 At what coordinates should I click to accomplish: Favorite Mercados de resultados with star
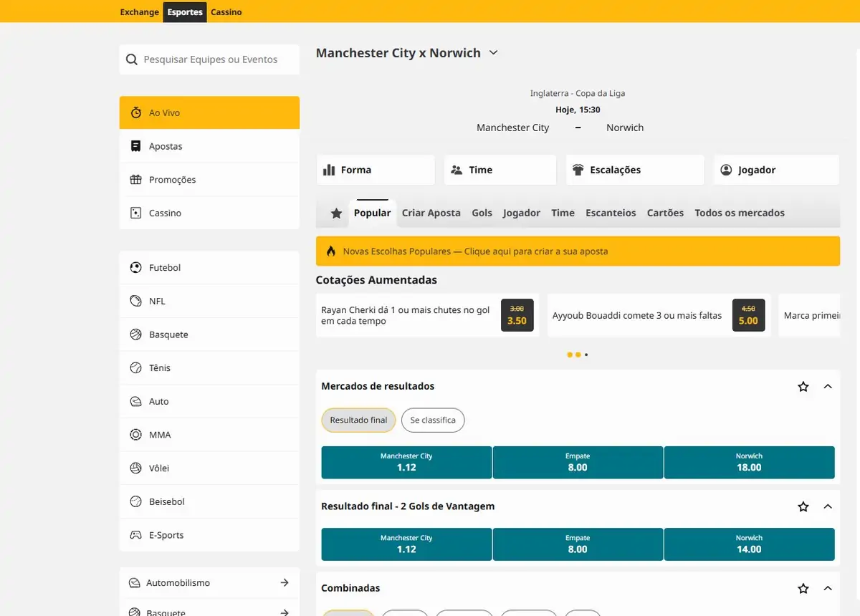point(803,387)
